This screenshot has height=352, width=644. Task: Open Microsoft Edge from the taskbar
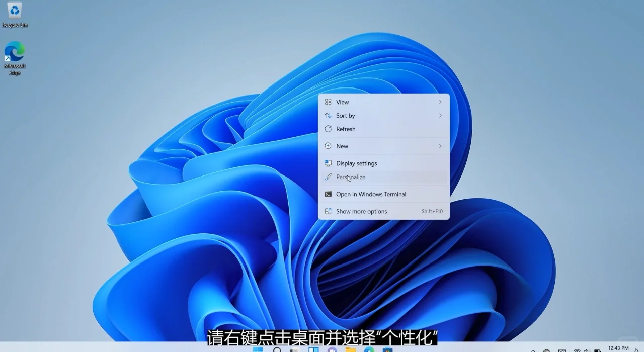[x=368, y=348]
